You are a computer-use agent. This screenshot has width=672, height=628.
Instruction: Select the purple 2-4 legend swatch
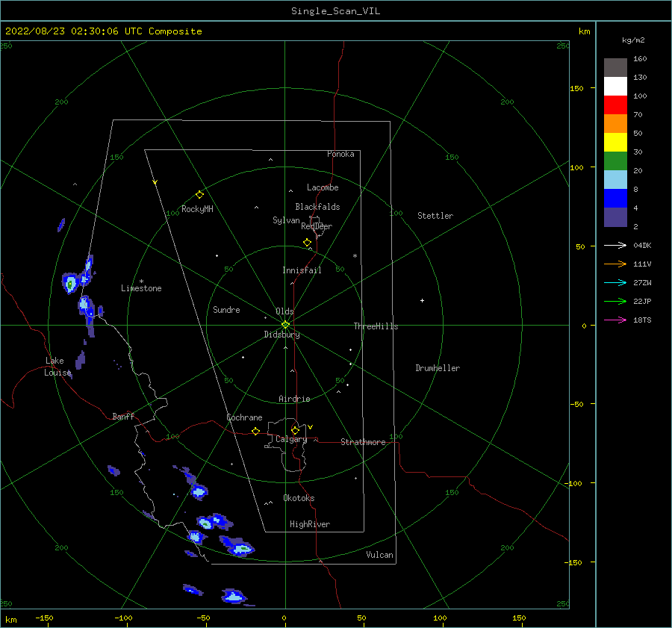(x=615, y=217)
